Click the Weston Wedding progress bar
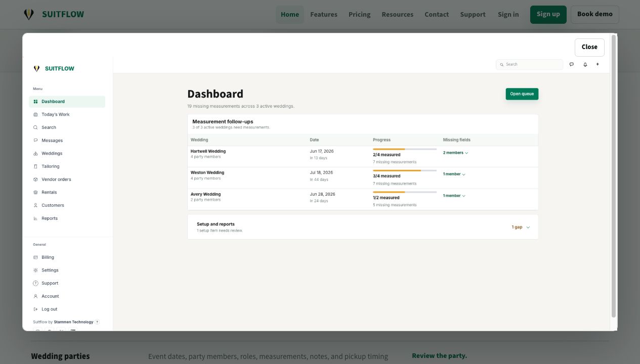Screen dimensions: 640x364 405,170
